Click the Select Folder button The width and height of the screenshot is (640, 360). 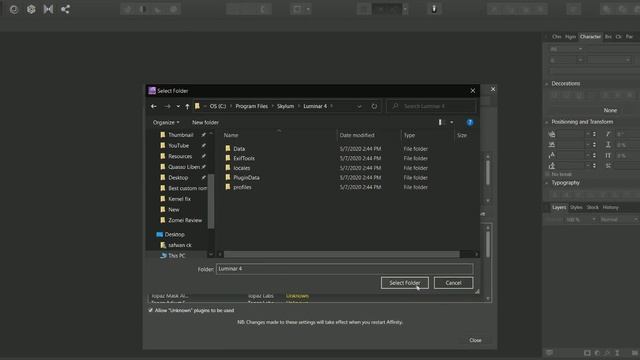(x=404, y=283)
